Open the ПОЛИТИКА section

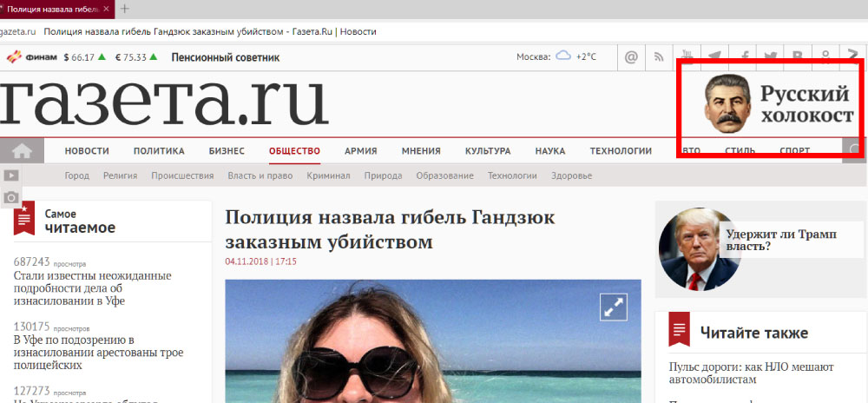tap(159, 150)
